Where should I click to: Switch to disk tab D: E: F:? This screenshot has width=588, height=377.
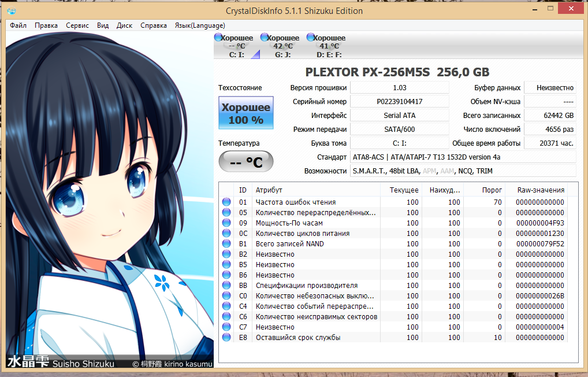point(329,46)
